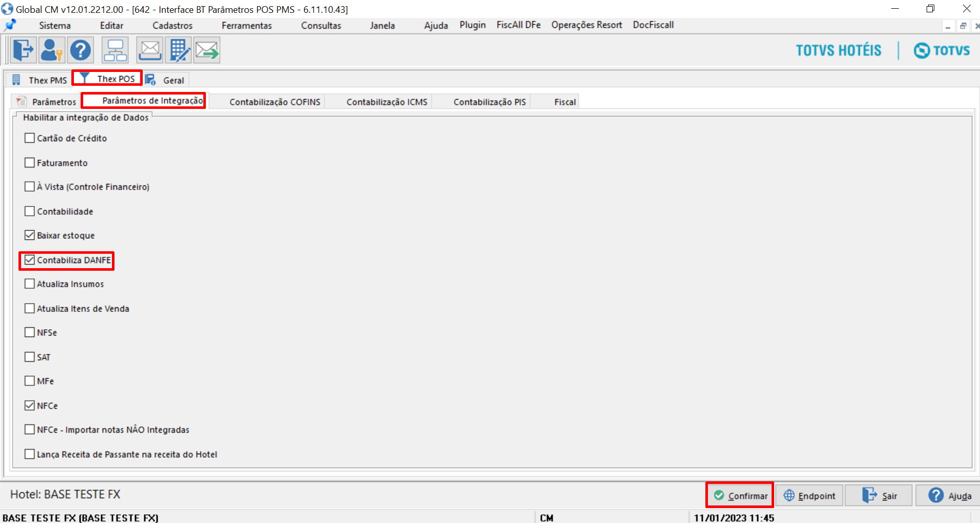Open the Operações Resort menu
980x523 pixels.
coord(586,25)
